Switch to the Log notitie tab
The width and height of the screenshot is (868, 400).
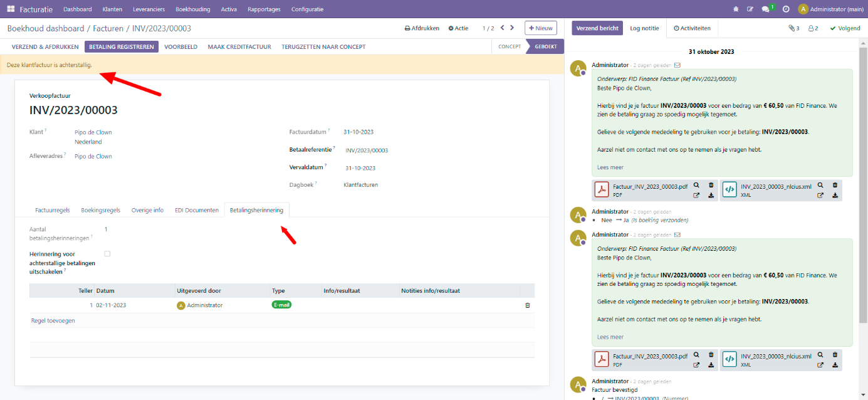click(644, 28)
